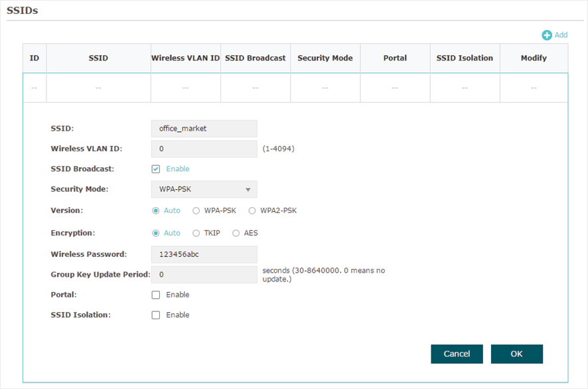
Task: Open the Security Mode dropdown
Action: pos(204,189)
